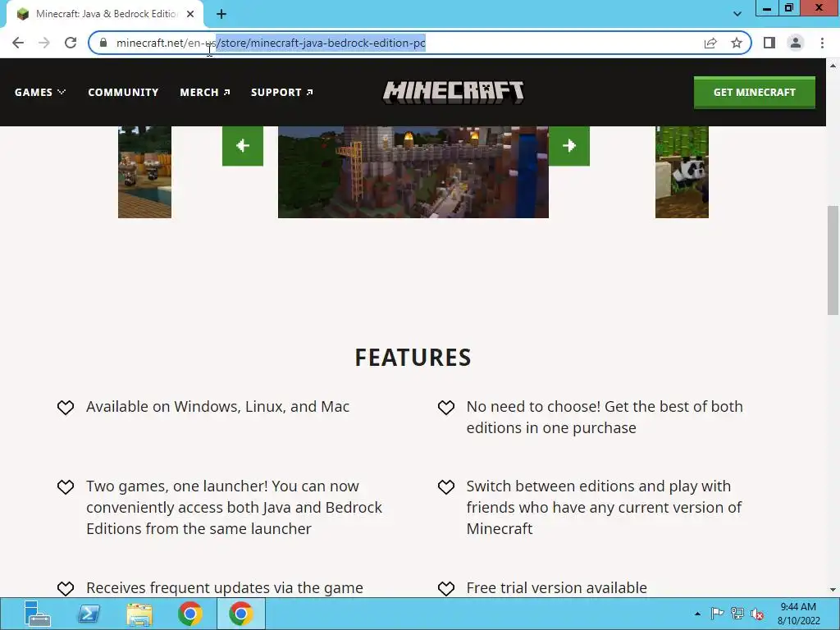This screenshot has width=840, height=630.
Task: Open the COMMUNITY menu item
Action: click(x=123, y=92)
